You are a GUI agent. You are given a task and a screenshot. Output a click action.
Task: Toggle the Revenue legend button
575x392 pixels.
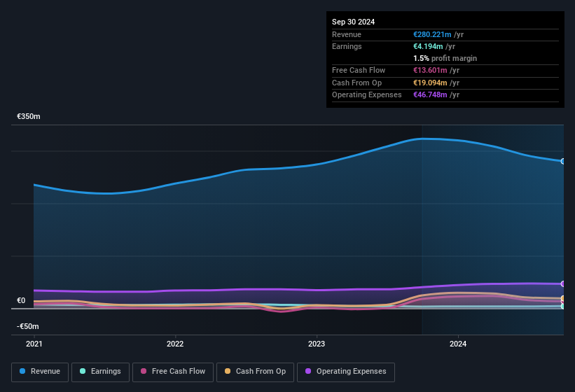click(40, 372)
